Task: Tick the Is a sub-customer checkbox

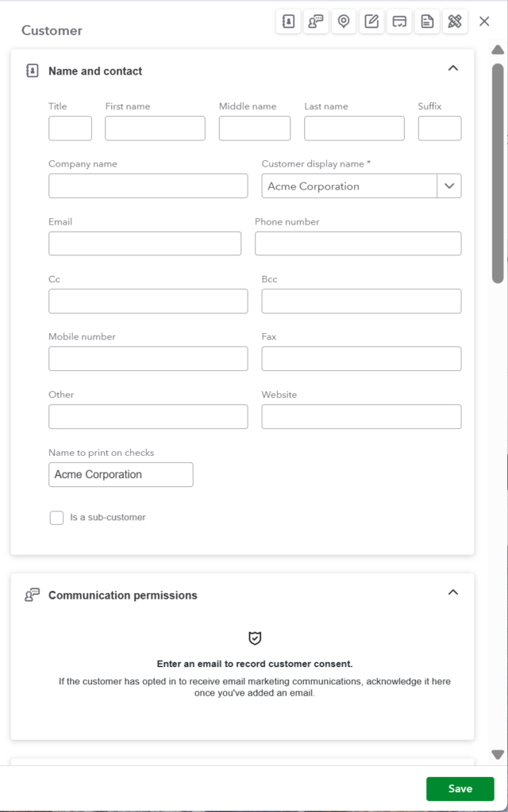Action: [56, 517]
